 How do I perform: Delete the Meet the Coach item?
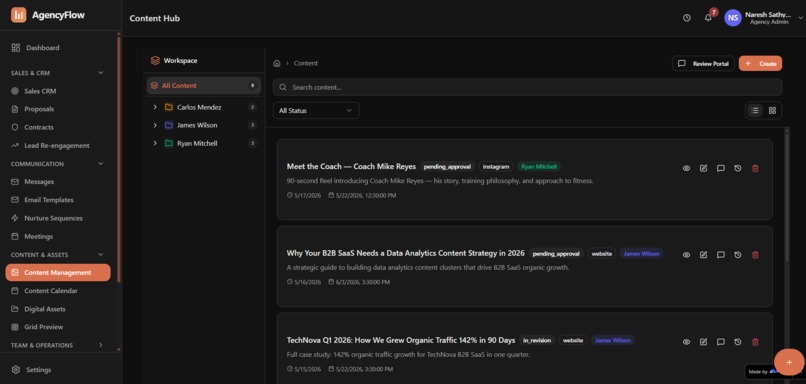pyautogui.click(x=755, y=168)
